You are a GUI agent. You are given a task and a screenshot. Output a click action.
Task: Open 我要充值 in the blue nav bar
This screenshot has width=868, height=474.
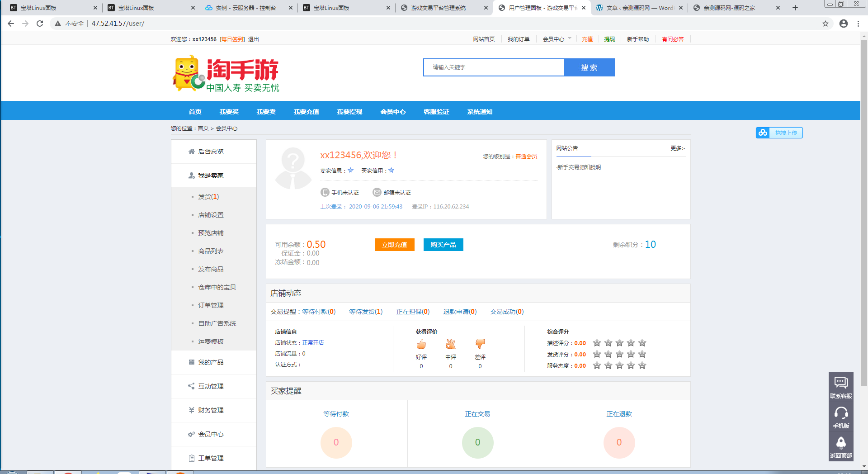306,112
